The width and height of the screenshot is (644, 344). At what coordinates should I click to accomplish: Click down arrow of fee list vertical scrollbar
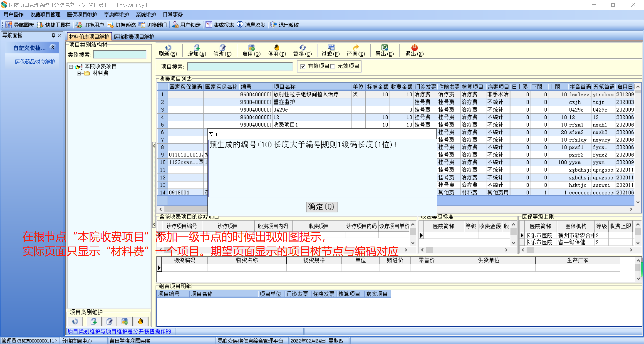point(638,202)
